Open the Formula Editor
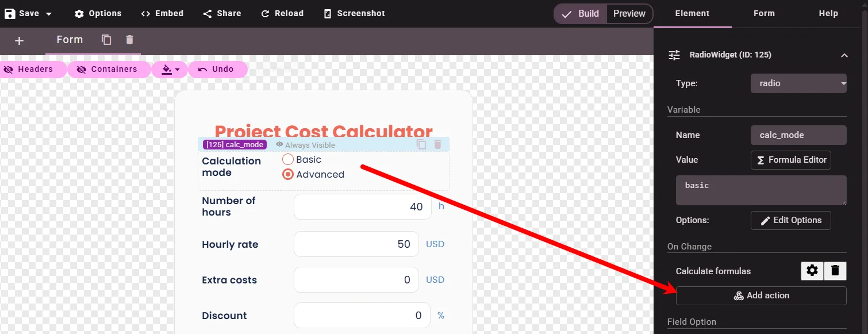This screenshot has width=868, height=334. coord(790,160)
